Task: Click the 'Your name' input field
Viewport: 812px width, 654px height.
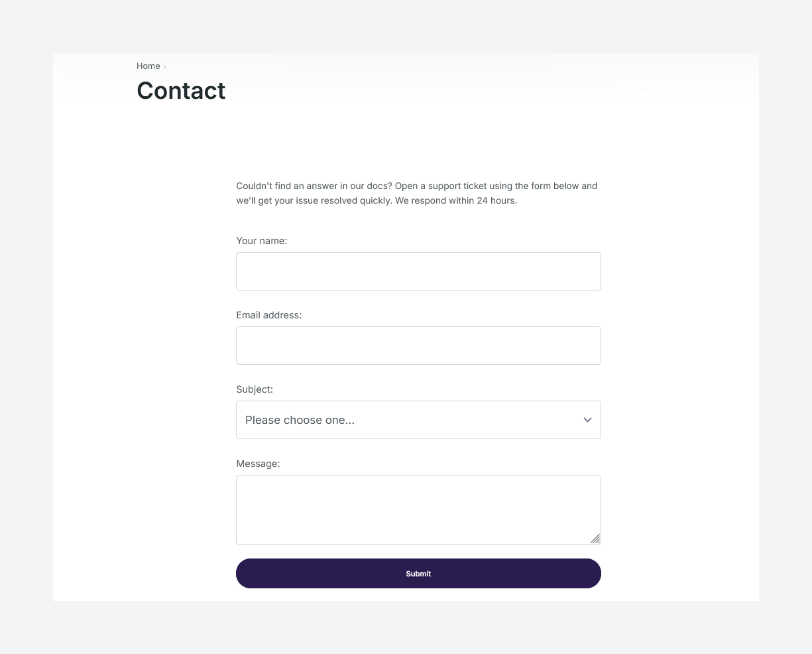Action: (418, 271)
